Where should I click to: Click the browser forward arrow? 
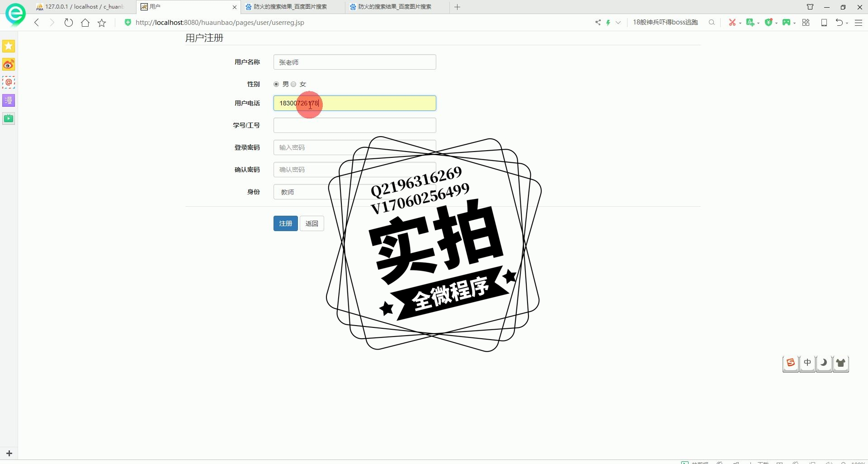point(52,23)
